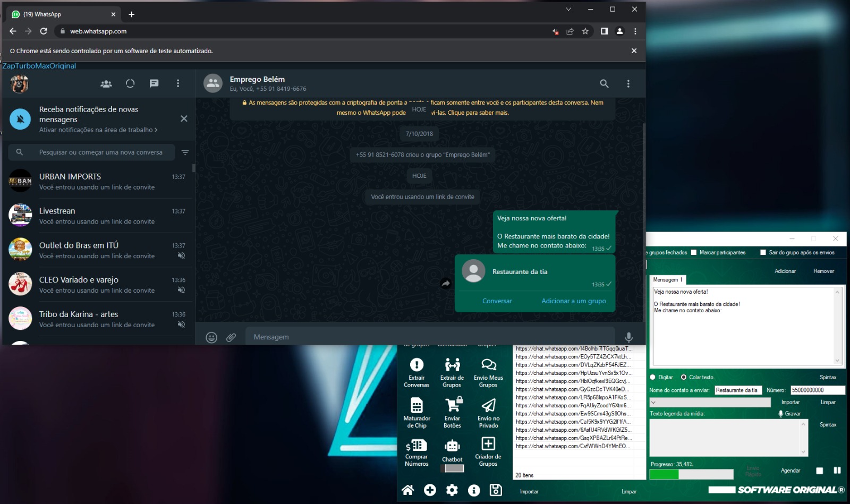
Task: Open the Chatbot robot icon
Action: tap(452, 446)
